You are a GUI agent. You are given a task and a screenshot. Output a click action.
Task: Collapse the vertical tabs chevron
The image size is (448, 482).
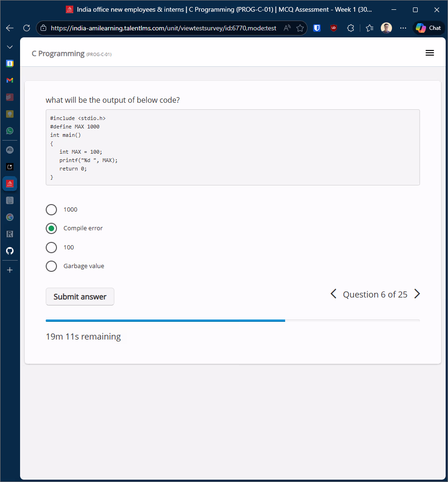10,47
